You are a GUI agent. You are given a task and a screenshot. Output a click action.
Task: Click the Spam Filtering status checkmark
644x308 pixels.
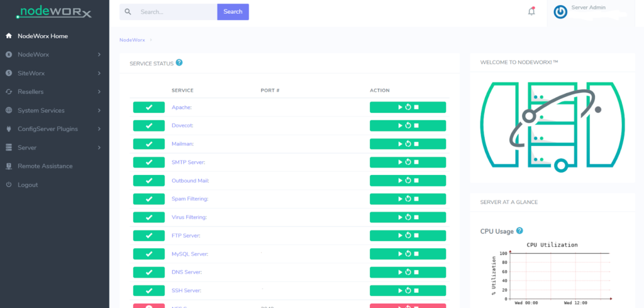click(148, 198)
